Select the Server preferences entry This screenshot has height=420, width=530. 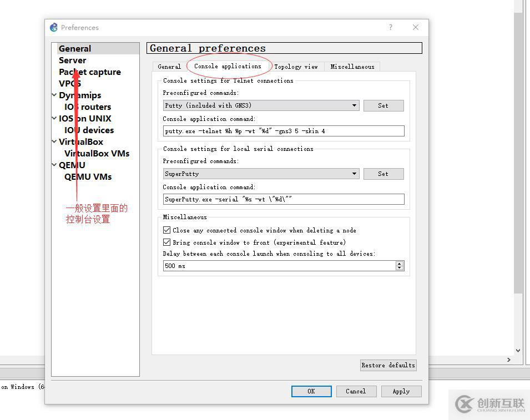tap(72, 60)
